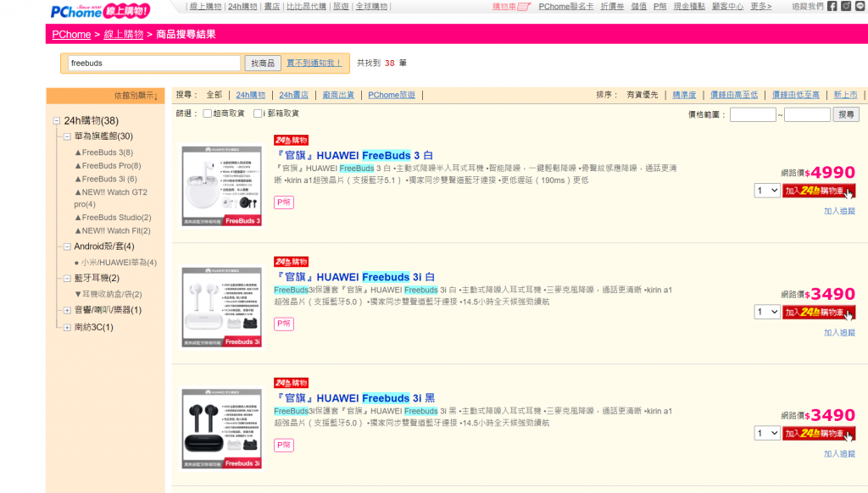Screen dimensions: 868x493
Task: Click the maximum price range field
Action: tap(807, 114)
